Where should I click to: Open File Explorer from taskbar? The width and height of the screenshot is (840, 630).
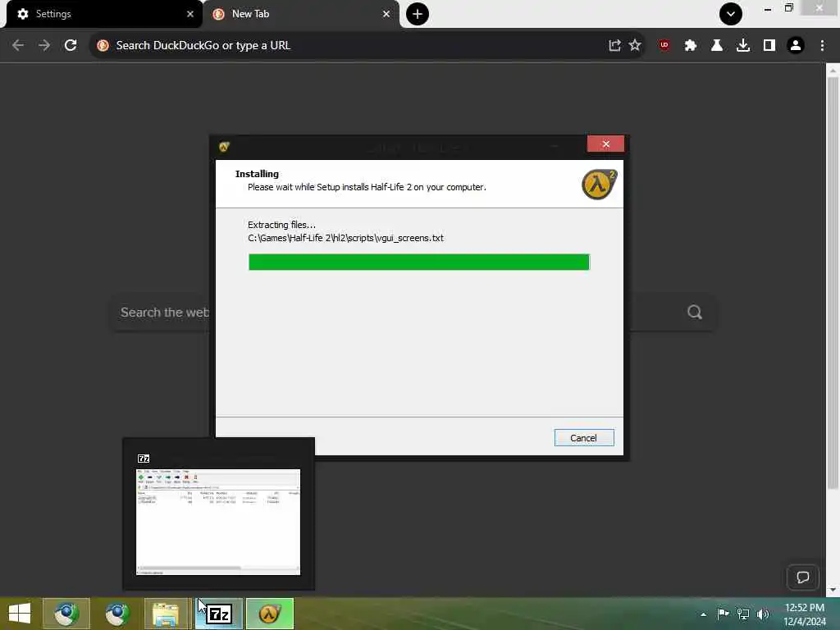167,614
